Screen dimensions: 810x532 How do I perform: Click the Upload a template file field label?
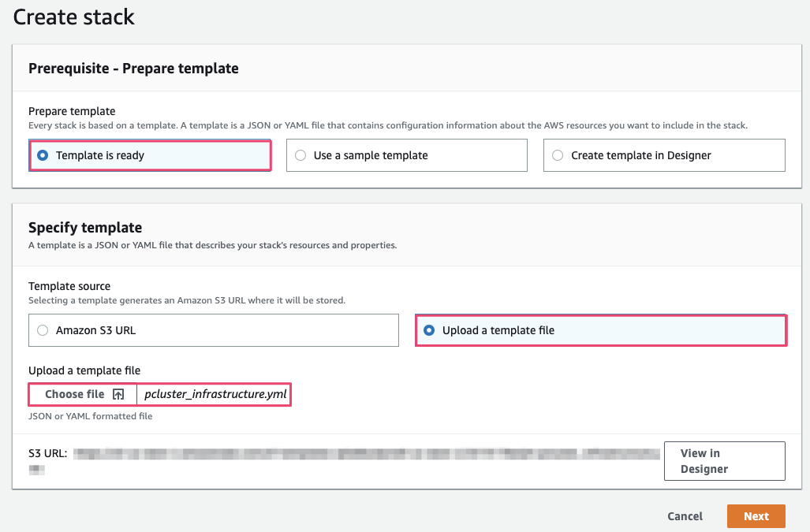click(84, 370)
